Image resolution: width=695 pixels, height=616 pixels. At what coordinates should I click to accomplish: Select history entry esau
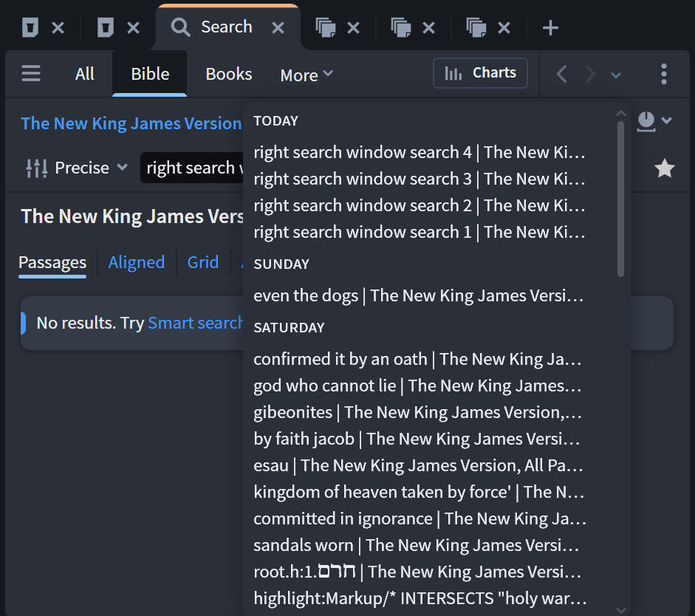coord(420,465)
